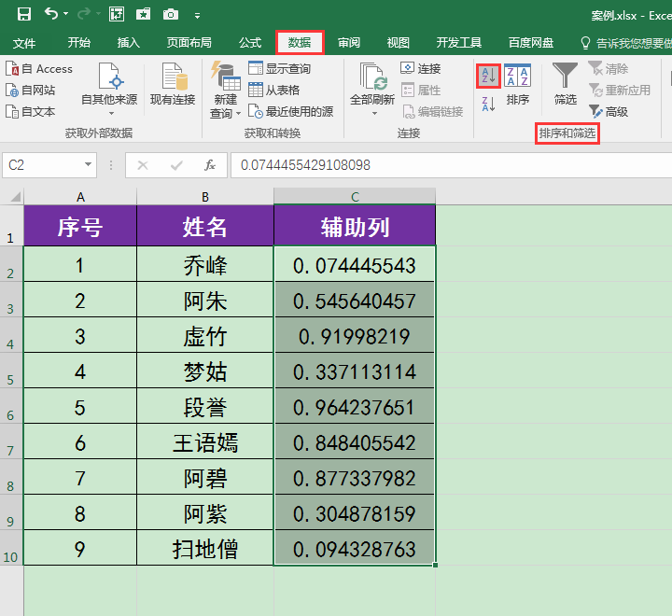The width and height of the screenshot is (672, 616).
Task: Switch to the 视图 tab
Action: 399,42
